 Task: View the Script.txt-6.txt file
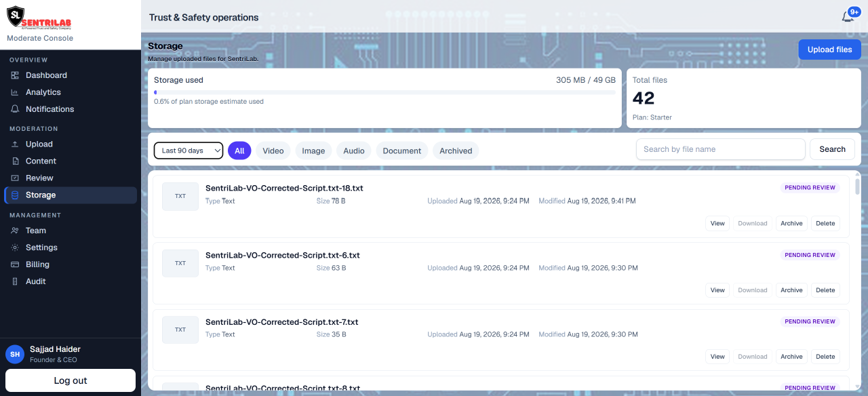click(x=717, y=290)
